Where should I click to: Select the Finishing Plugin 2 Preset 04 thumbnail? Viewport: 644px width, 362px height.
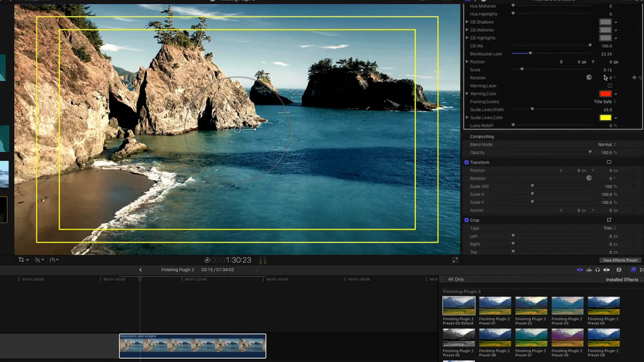[x=604, y=306]
